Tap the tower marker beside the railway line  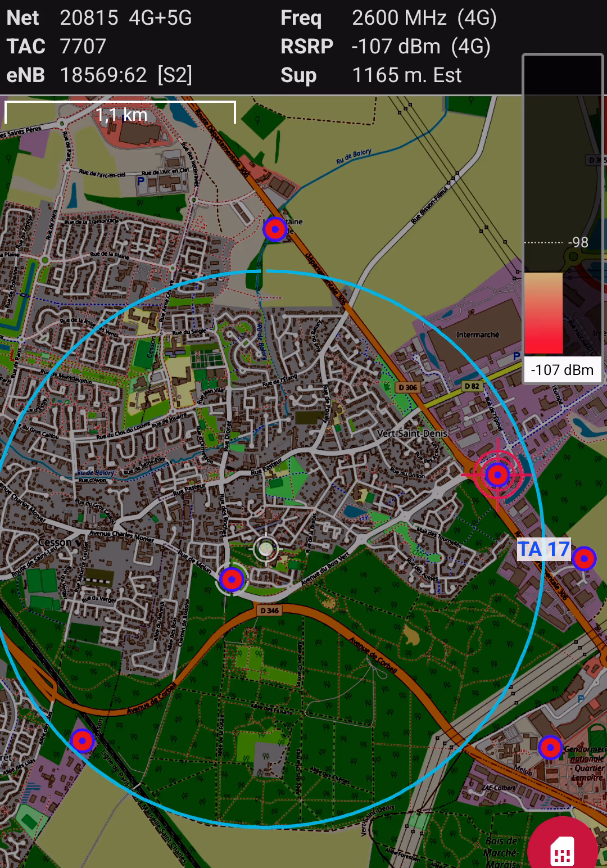pos(83,741)
